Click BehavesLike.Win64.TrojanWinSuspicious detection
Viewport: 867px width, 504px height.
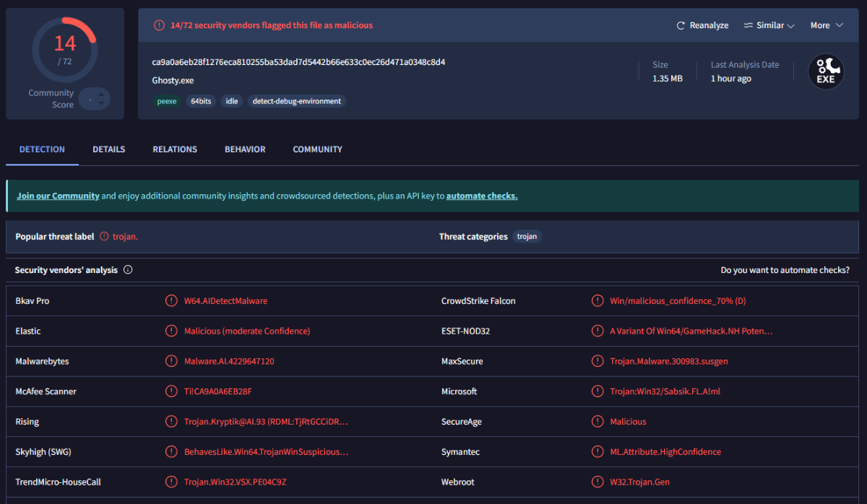click(x=267, y=452)
